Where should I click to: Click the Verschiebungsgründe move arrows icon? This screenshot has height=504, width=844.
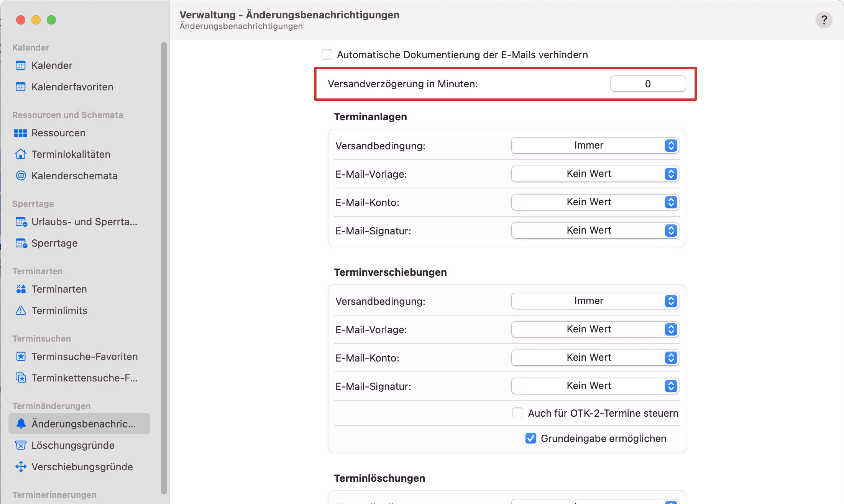click(x=21, y=467)
